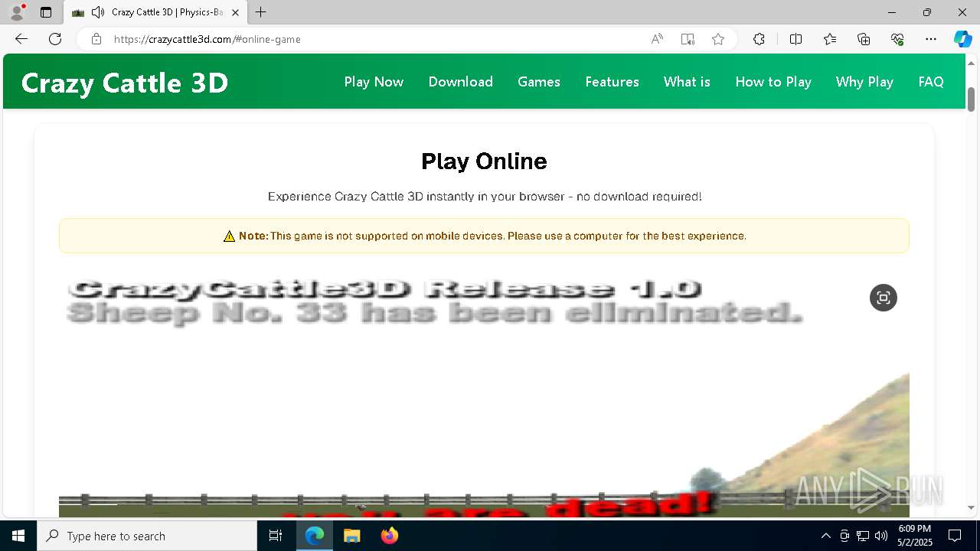Open the Download nav item
This screenshot has width=980, height=551.
(460, 82)
